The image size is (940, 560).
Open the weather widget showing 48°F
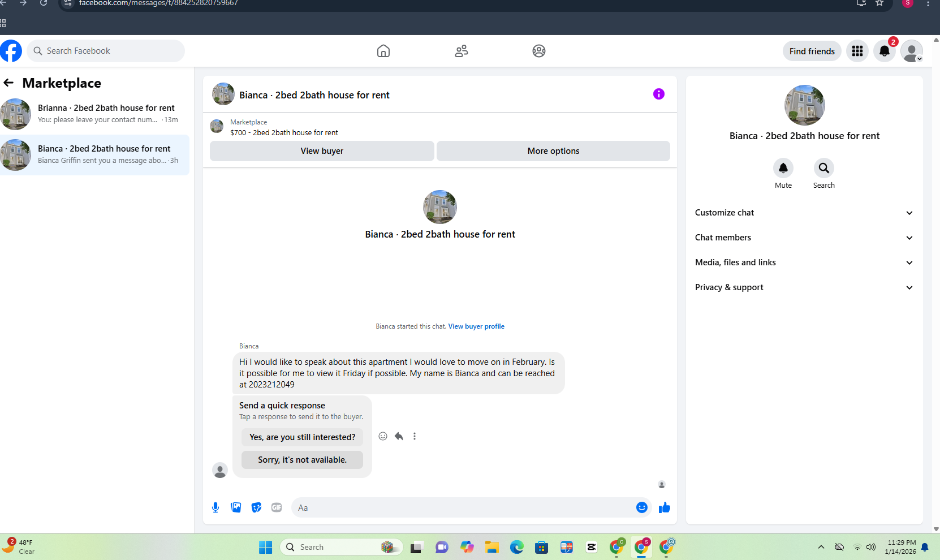pyautogui.click(x=18, y=546)
